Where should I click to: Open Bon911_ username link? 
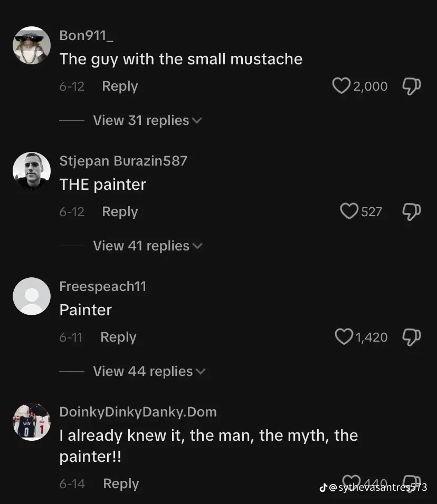[86, 35]
